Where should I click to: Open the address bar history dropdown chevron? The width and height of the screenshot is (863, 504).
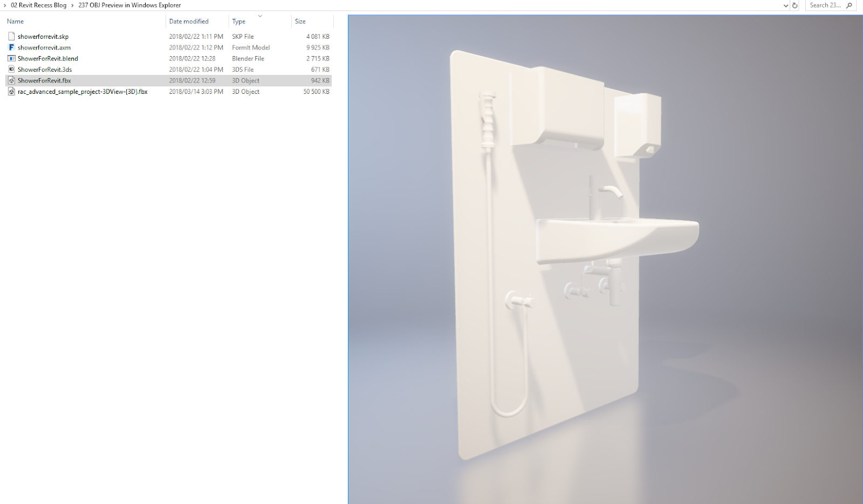786,5
